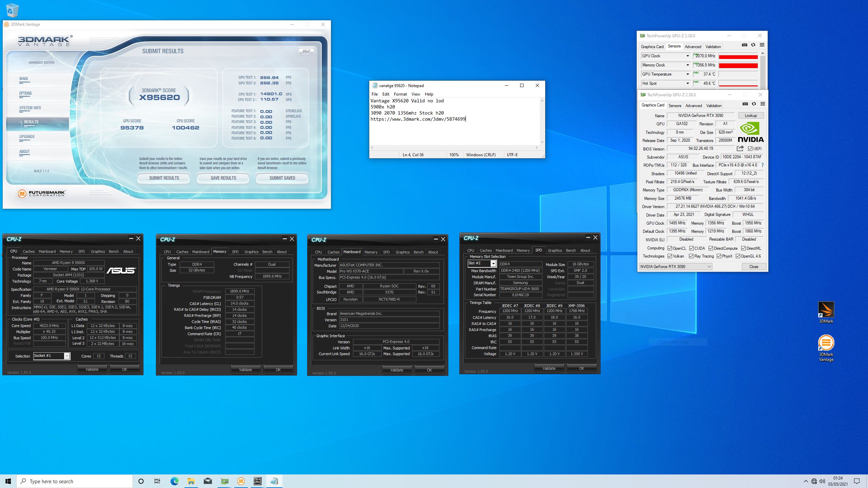Click the 3dmark.com URL line in Notepad

click(418, 119)
